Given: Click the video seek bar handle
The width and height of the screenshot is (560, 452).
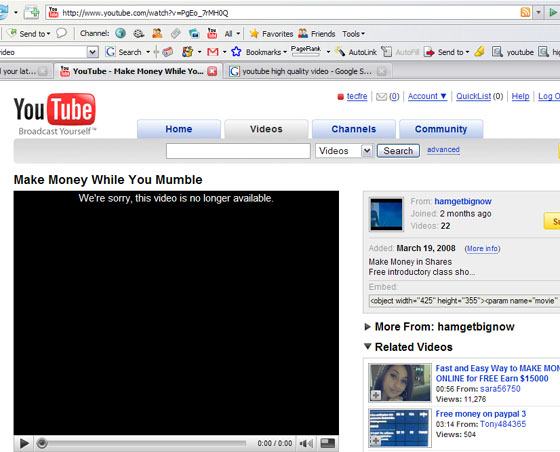Looking at the screenshot, I should (x=42, y=443).
